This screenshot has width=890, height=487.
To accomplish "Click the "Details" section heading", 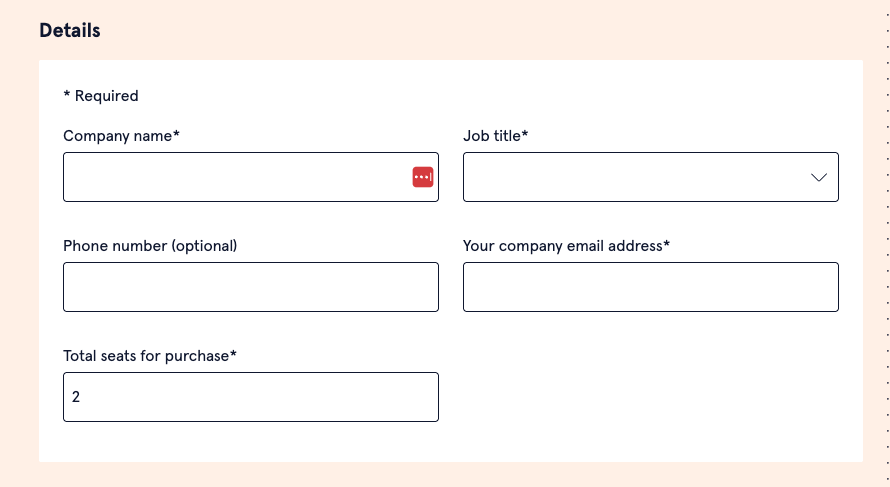I will (x=70, y=31).
